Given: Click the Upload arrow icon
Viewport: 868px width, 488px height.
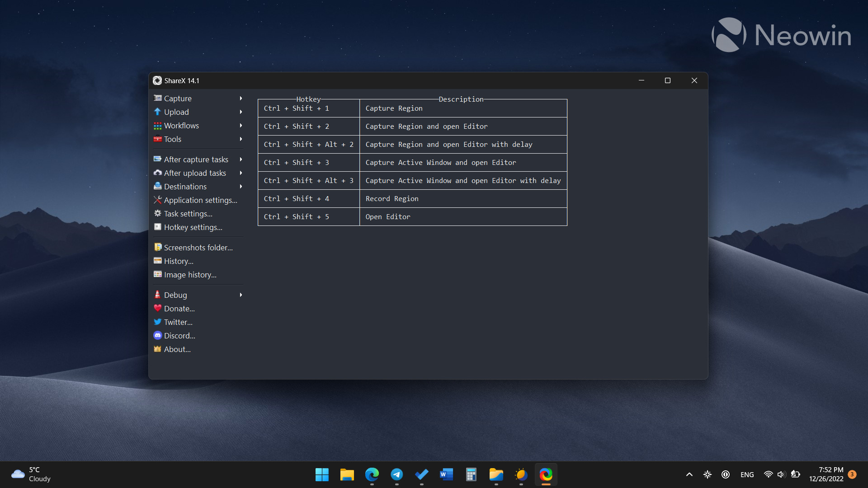Looking at the screenshot, I should pos(157,112).
